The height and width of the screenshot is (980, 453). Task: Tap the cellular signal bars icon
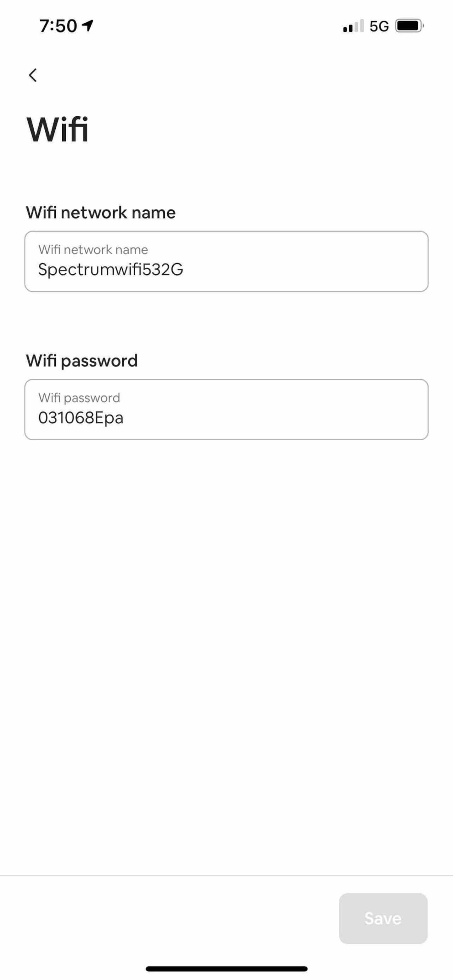click(x=353, y=26)
